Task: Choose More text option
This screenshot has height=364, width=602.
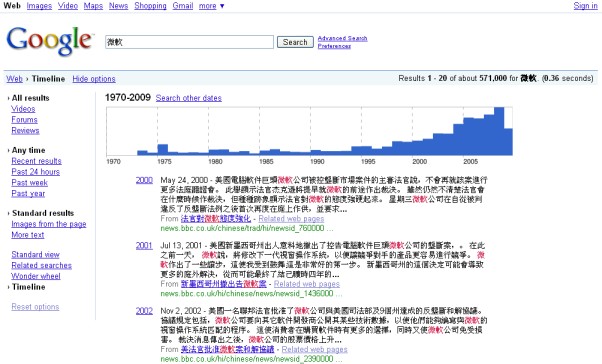Action: tap(28, 235)
